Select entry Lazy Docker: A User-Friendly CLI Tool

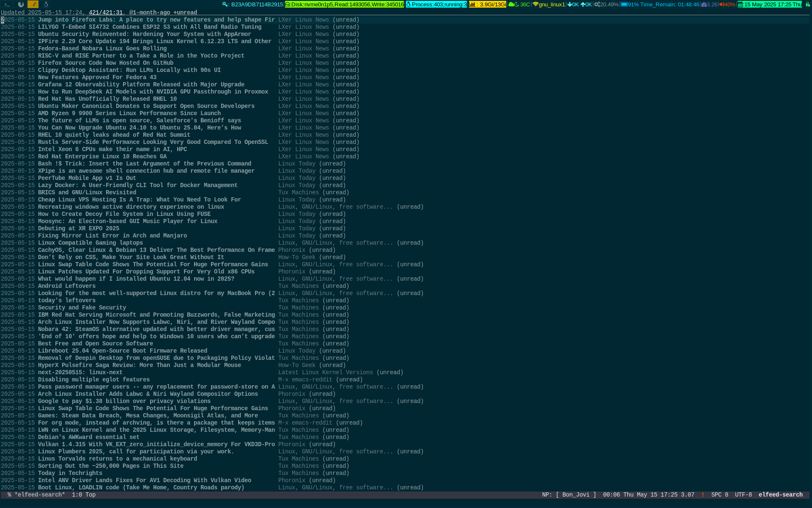138,185
